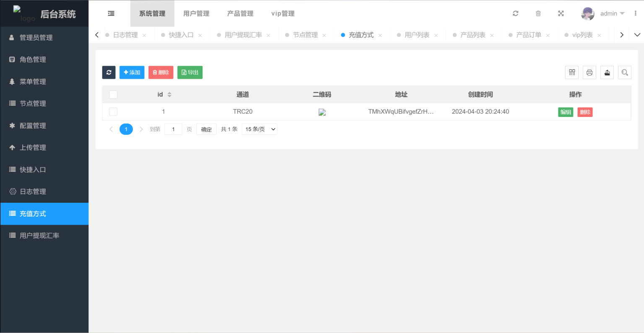The image size is (644, 333).
Task: Collapse the sidebar with the menu fold icon
Action: [x=111, y=13]
